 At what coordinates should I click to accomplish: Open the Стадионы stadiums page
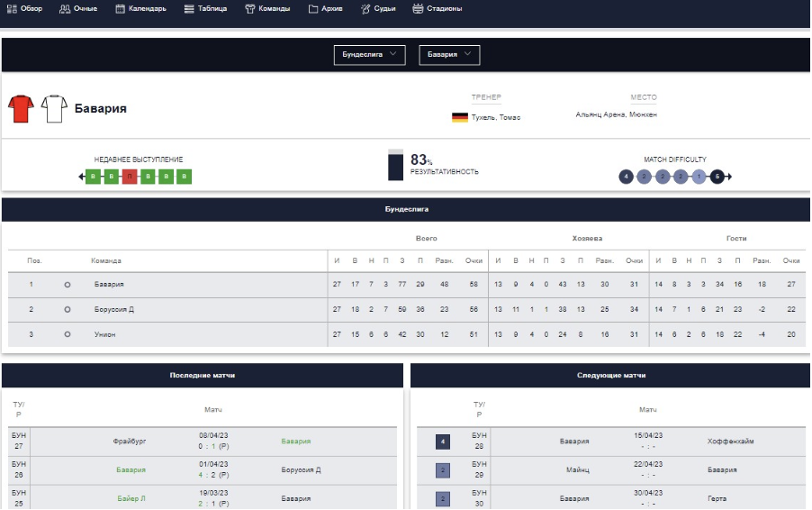click(438, 8)
